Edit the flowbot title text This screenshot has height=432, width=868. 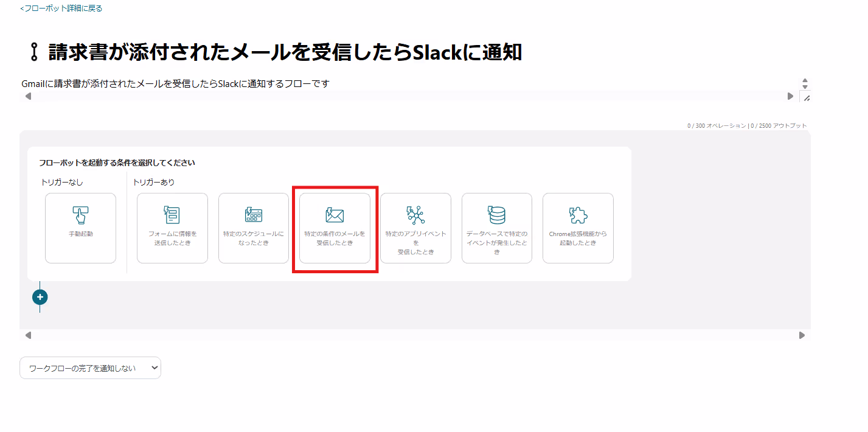[285, 52]
